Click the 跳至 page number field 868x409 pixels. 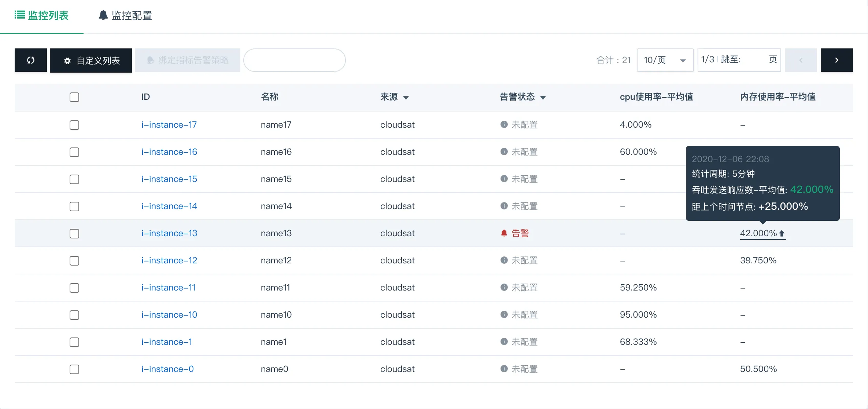click(x=754, y=60)
